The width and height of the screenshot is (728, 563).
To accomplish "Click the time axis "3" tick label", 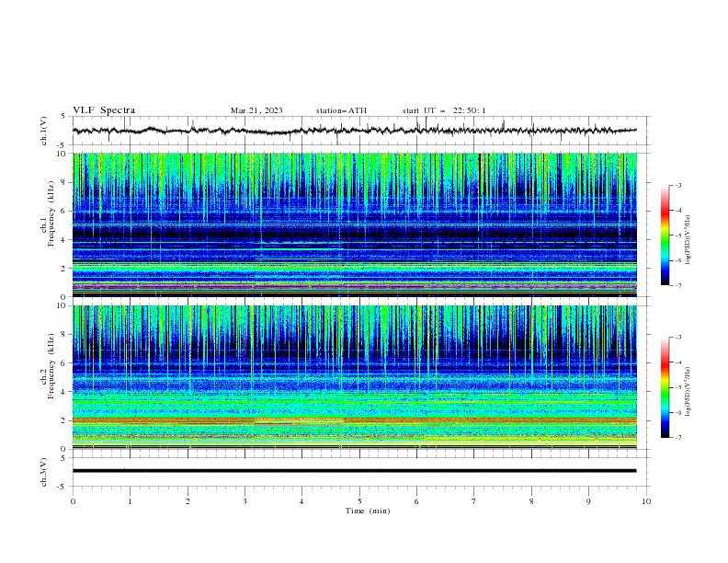I will 245,501.
